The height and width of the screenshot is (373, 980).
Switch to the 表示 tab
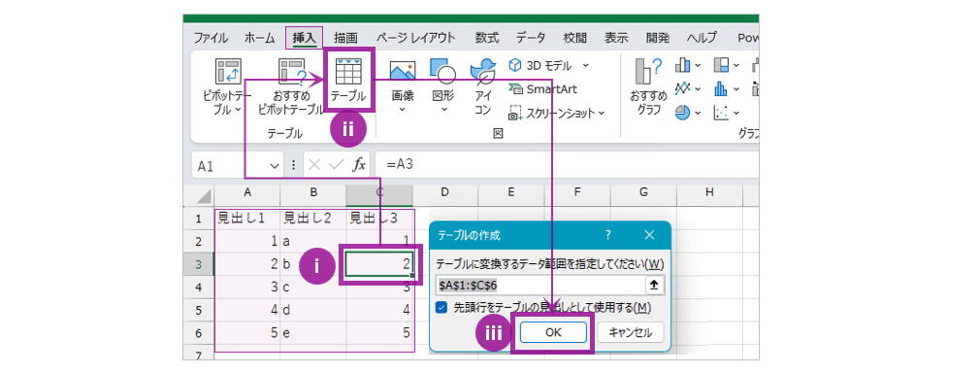point(617,38)
